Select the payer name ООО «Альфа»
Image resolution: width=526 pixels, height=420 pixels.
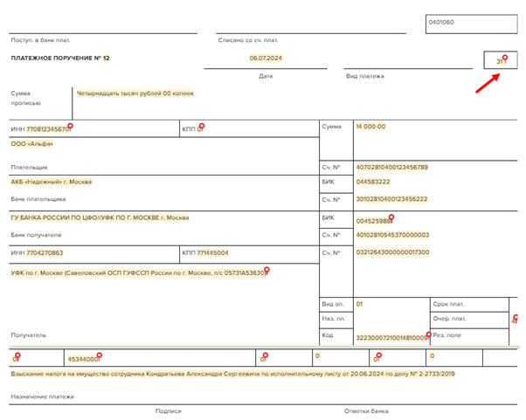pyautogui.click(x=32, y=144)
